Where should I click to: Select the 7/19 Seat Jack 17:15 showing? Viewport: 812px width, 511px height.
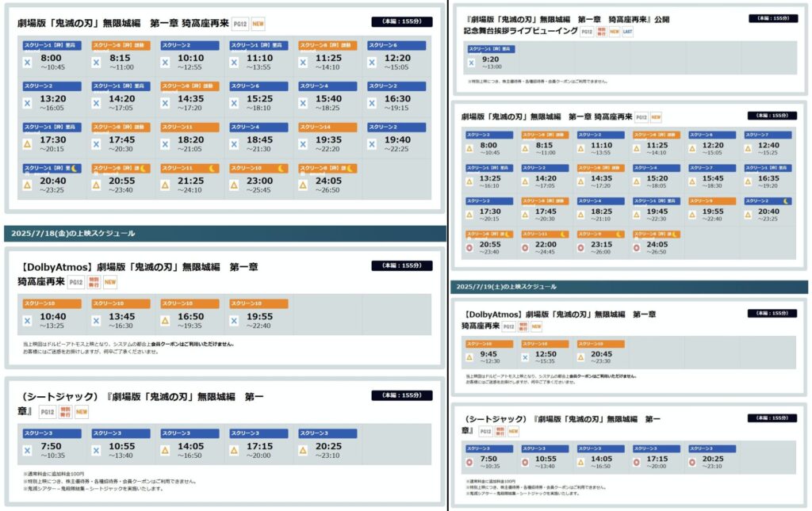pyautogui.click(x=656, y=457)
